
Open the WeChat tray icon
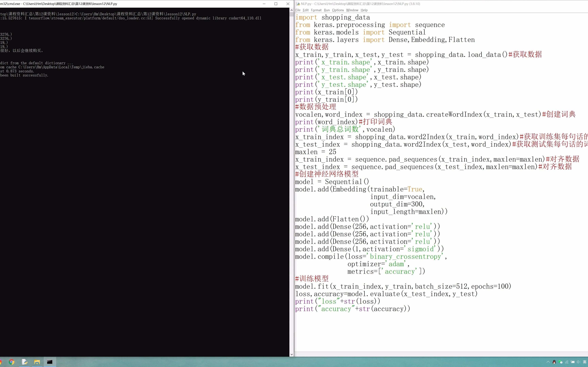[x=561, y=362]
